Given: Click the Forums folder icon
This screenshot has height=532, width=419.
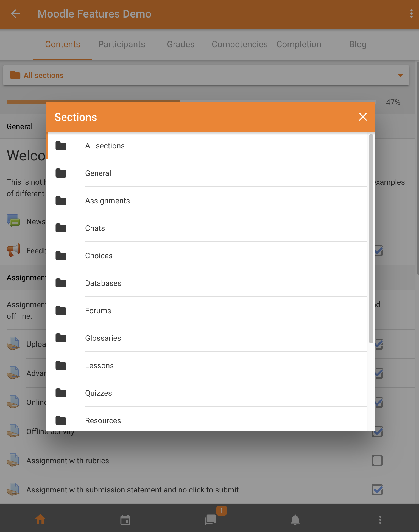Looking at the screenshot, I should coord(61,311).
